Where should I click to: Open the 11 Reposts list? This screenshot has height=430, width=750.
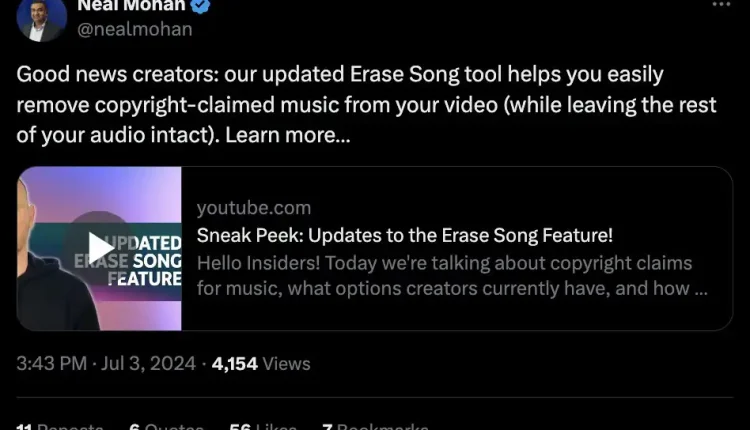pos(60,426)
